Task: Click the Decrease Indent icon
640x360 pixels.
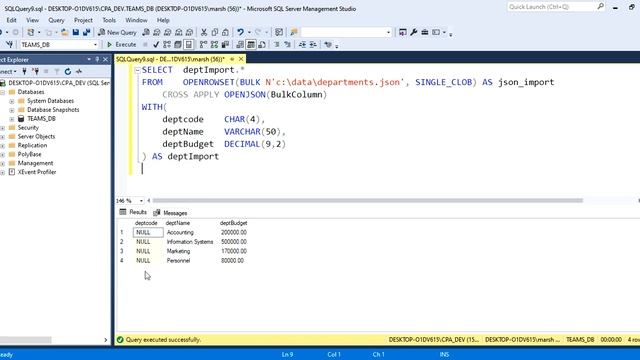Action: pyautogui.click(x=302, y=44)
